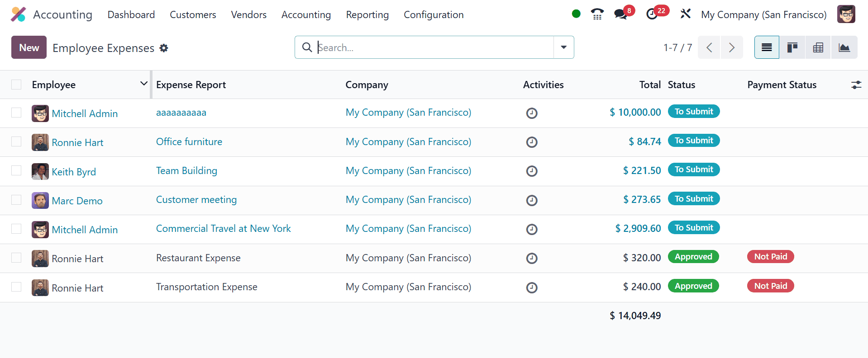The height and width of the screenshot is (358, 868).
Task: Click activity clock for Team Building
Action: coord(532,171)
